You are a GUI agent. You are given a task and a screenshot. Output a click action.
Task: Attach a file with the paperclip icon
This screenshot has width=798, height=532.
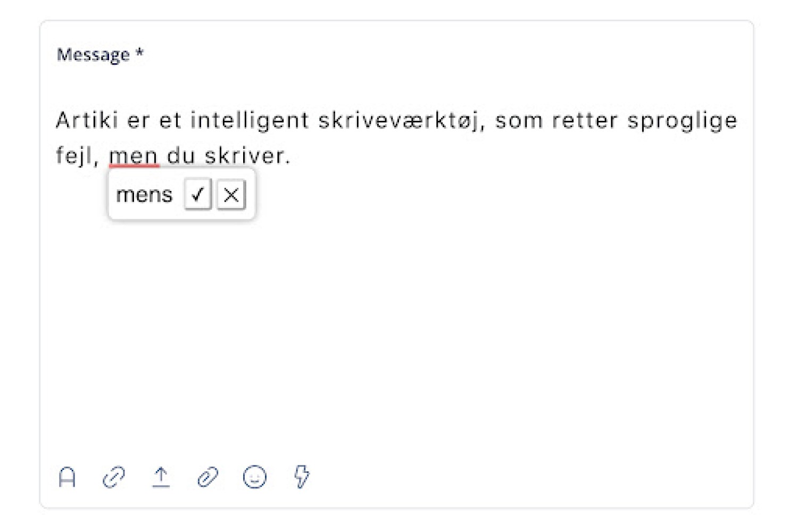point(207,477)
